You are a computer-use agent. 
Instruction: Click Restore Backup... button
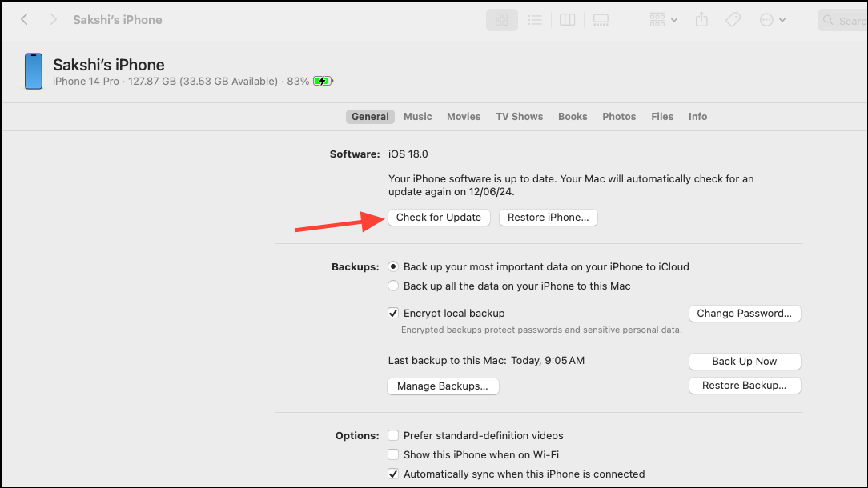point(745,386)
